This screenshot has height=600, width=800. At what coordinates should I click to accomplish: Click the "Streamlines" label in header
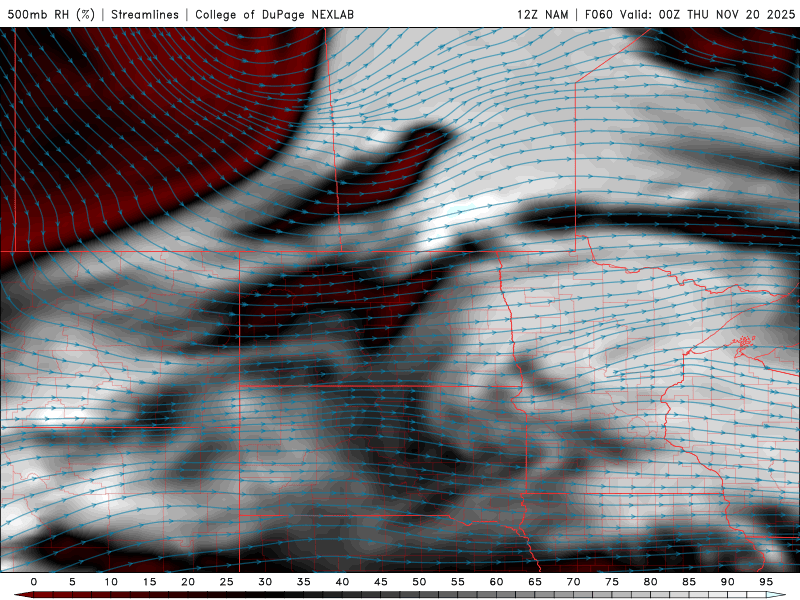(x=145, y=14)
